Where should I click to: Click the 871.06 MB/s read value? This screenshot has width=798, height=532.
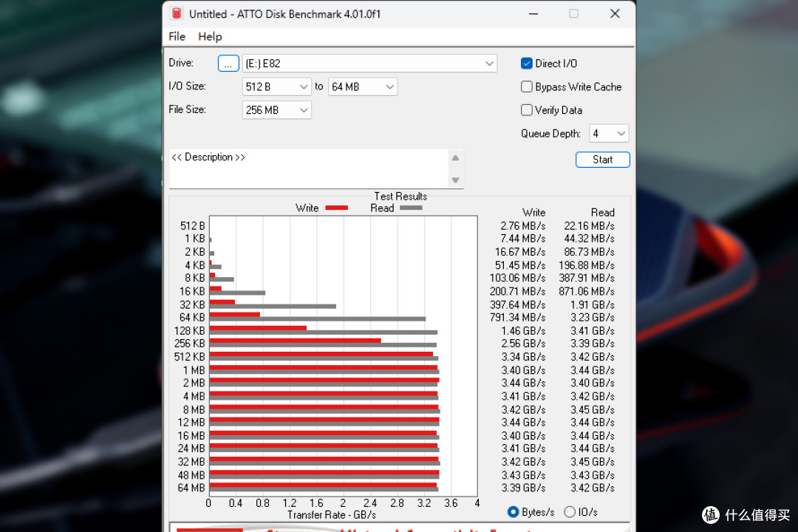[586, 292]
